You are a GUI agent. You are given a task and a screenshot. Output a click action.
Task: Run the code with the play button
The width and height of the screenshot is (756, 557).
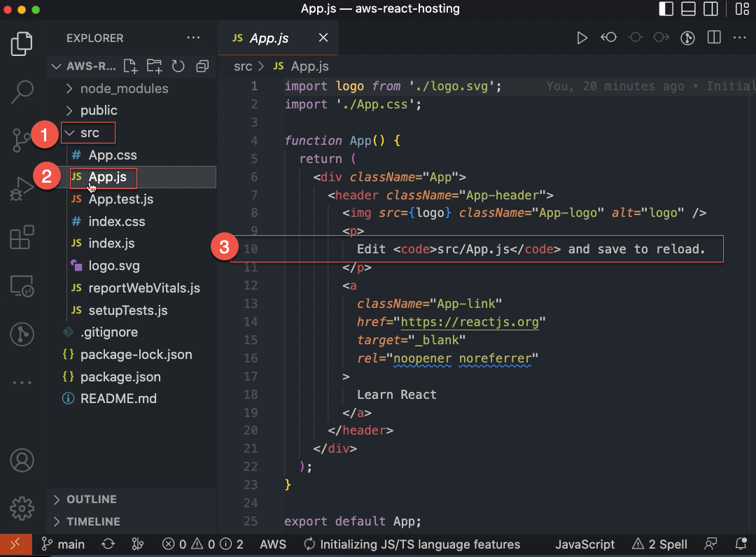(x=582, y=38)
